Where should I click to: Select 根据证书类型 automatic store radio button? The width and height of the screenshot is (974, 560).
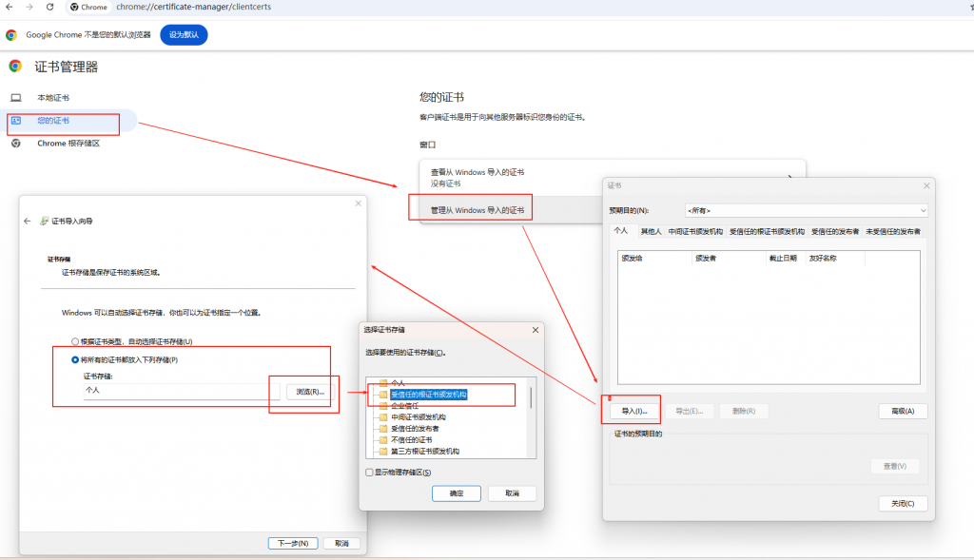(76, 341)
